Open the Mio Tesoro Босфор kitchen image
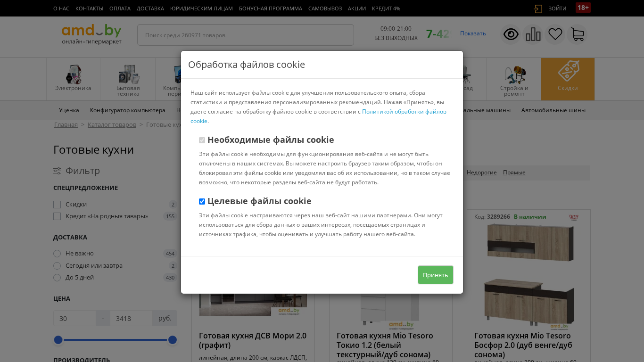The image size is (644, 362). coord(529,276)
